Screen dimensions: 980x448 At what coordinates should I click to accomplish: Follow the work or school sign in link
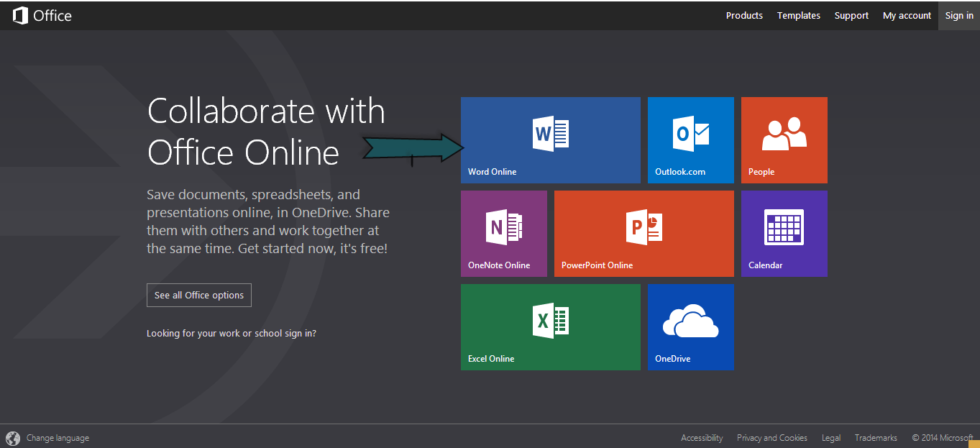pos(231,334)
